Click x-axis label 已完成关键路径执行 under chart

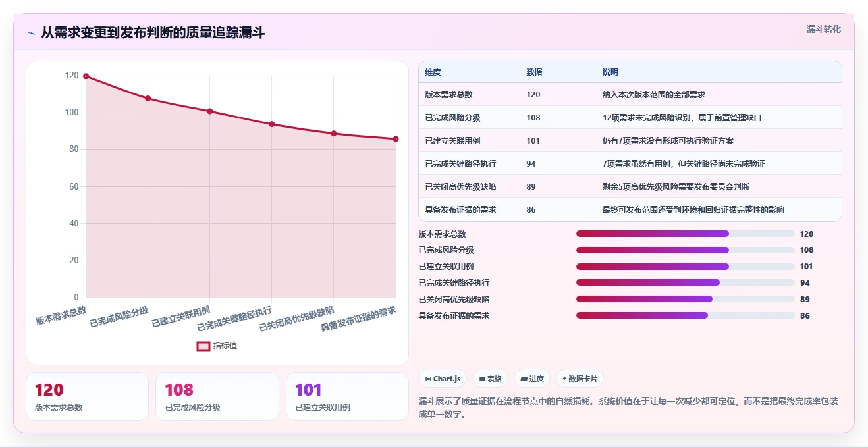point(234,319)
